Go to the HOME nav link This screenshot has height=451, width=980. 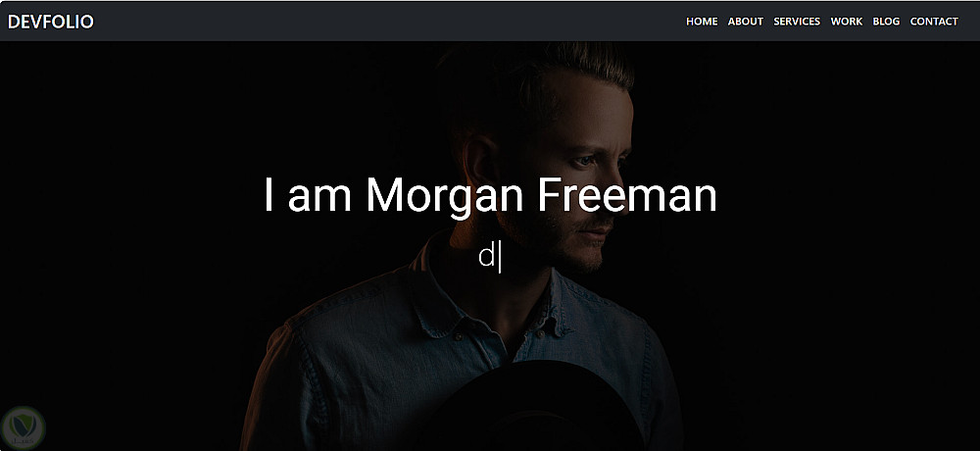tap(702, 22)
